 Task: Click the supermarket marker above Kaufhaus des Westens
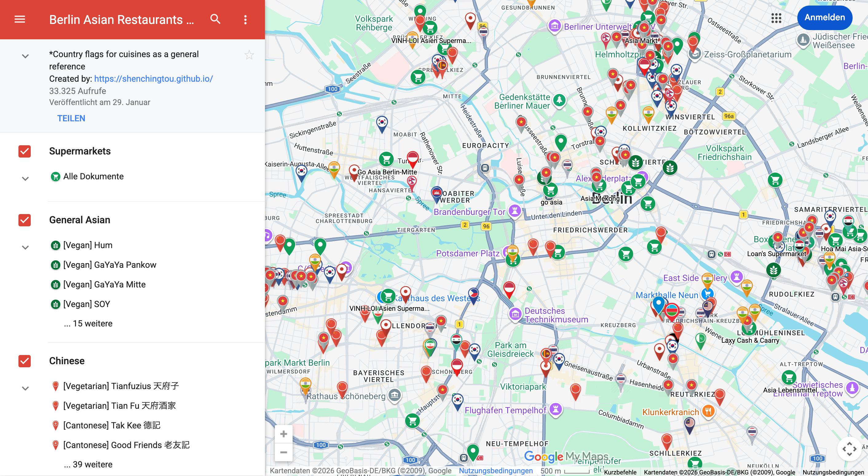pyautogui.click(x=388, y=296)
